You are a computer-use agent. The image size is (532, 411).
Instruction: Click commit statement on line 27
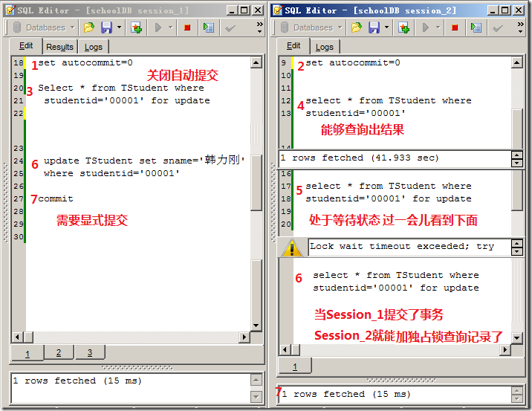[56, 198]
